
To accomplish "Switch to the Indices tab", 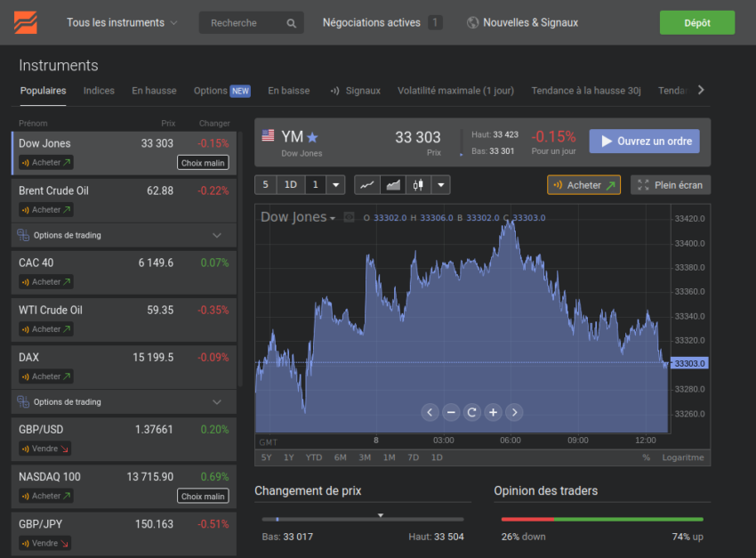I will (99, 90).
